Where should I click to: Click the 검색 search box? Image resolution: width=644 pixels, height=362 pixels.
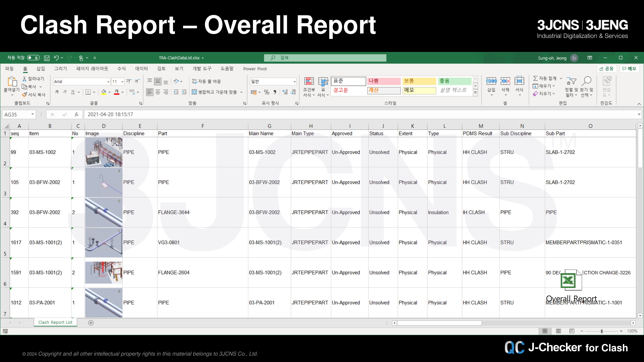click(x=325, y=58)
